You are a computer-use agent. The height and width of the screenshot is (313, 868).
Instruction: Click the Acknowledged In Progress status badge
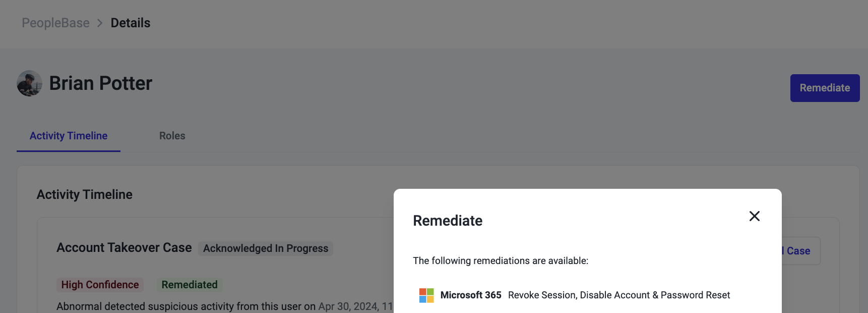(266, 248)
